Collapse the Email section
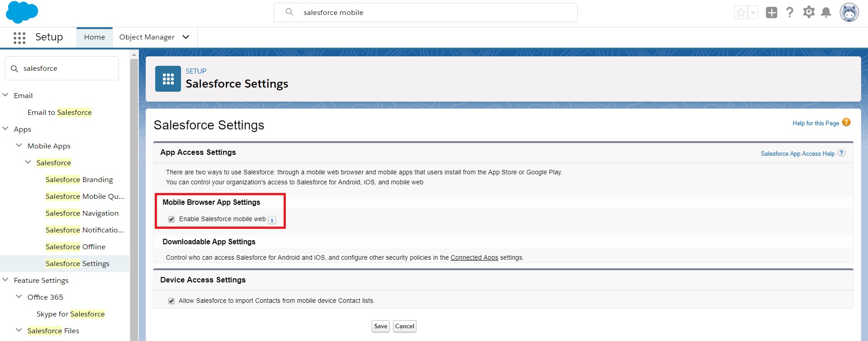Viewport: 868px width, 341px height. click(x=5, y=95)
